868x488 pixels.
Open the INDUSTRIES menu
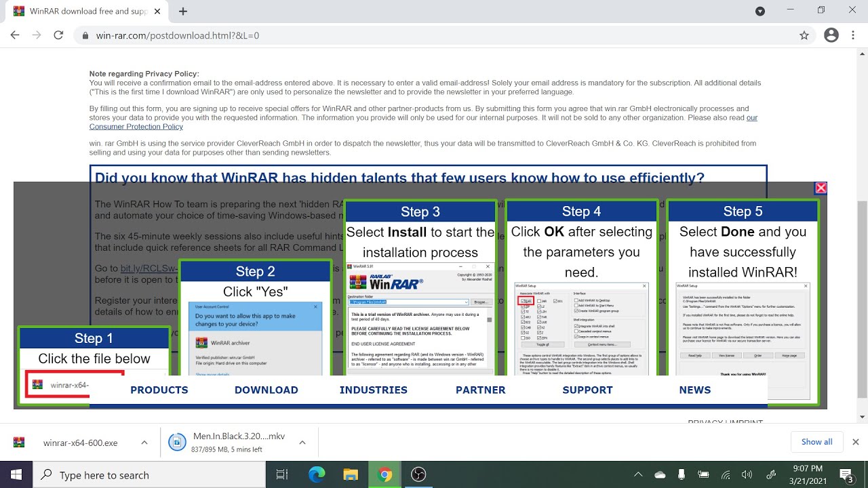[373, 390]
